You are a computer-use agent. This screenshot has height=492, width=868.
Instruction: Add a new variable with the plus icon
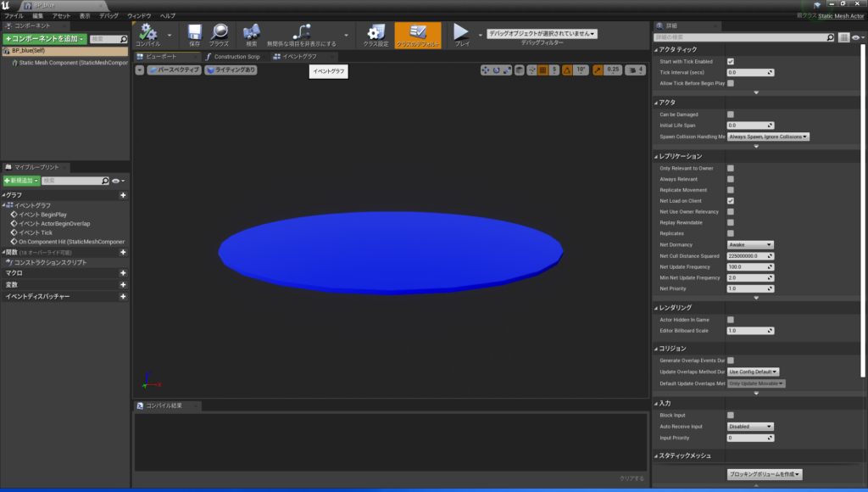click(x=123, y=285)
